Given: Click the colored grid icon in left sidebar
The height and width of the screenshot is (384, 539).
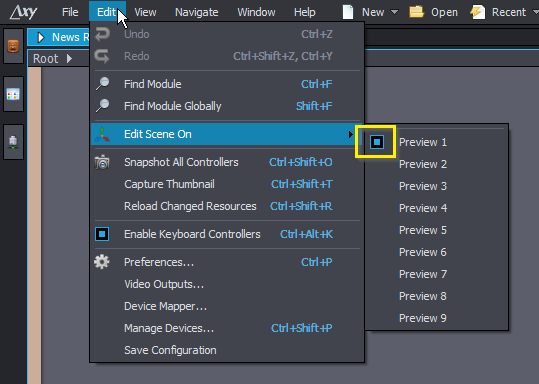Looking at the screenshot, I should (13, 94).
